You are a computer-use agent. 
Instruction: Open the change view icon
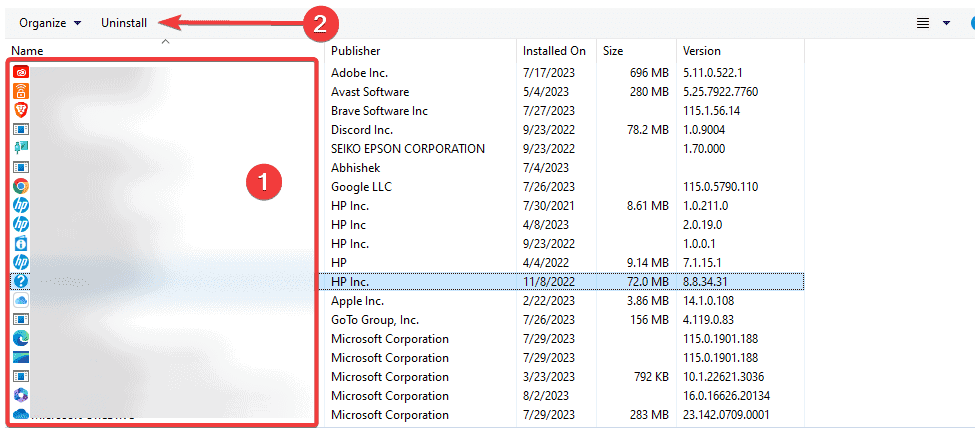pyautogui.click(x=923, y=23)
